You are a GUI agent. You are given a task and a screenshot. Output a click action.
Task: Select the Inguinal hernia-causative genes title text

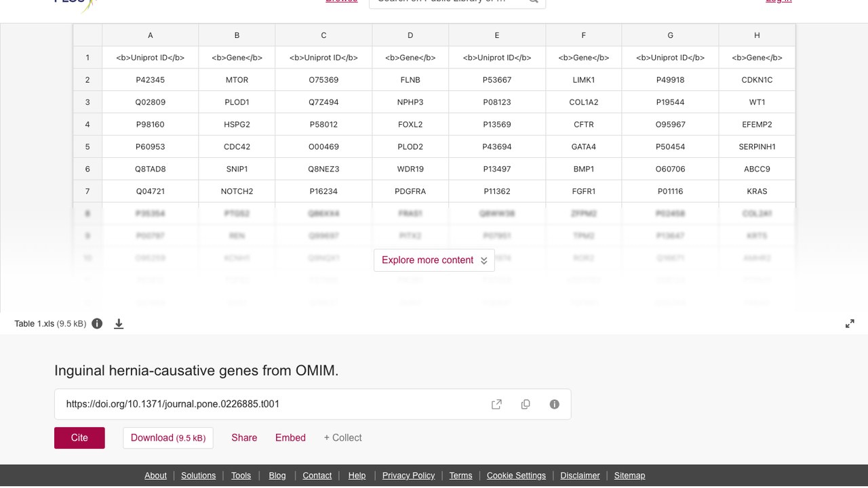[196, 371]
